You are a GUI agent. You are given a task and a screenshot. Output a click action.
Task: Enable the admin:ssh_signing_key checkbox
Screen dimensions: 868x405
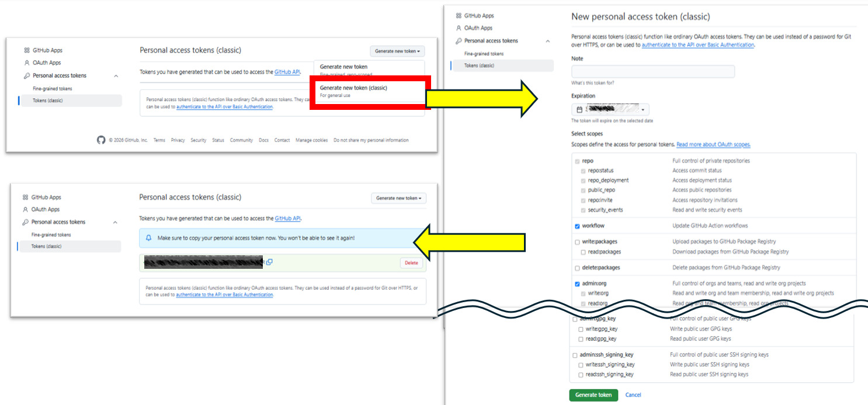pyautogui.click(x=575, y=355)
